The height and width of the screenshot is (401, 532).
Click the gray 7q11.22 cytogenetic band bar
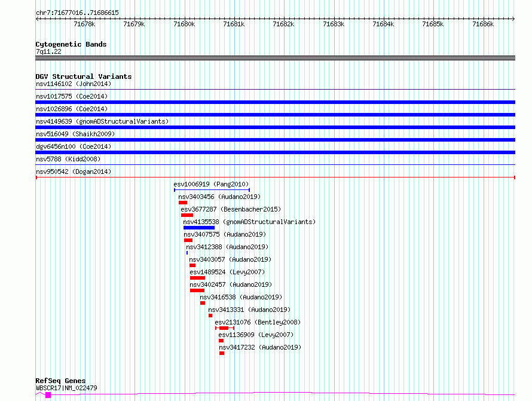click(275, 58)
